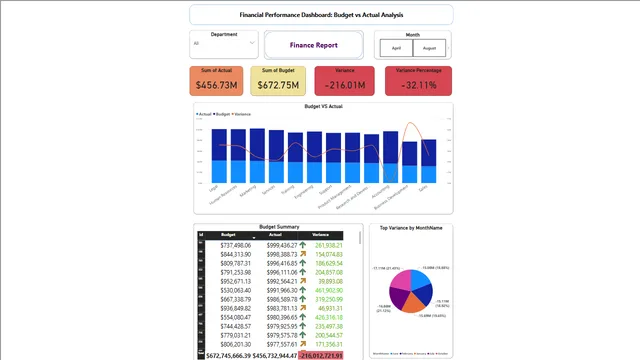The image size is (640, 360).
Task: Click the Variance Percentage -32.11% card
Action: (x=418, y=81)
